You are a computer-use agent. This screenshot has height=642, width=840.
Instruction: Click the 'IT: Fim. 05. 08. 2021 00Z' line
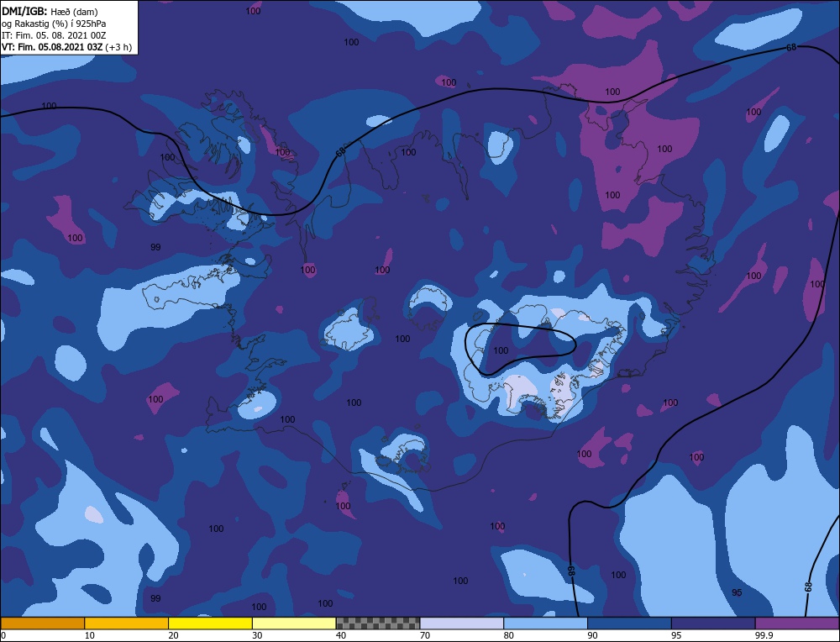(x=54, y=35)
